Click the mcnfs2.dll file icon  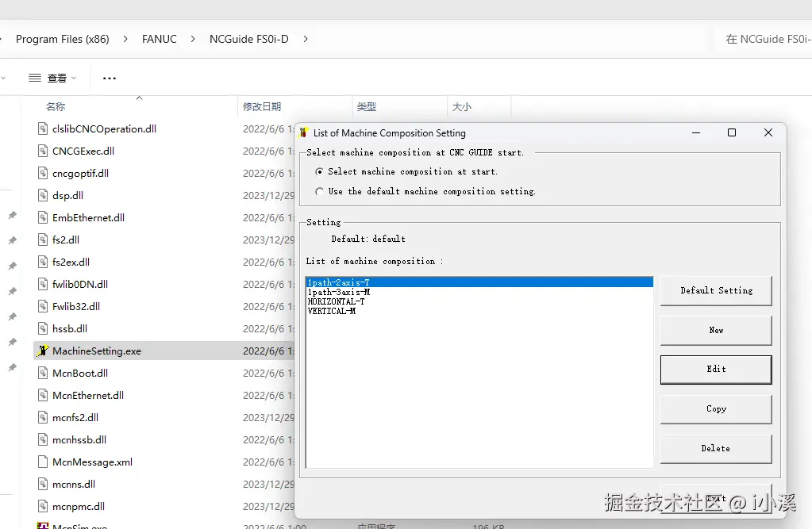43,418
